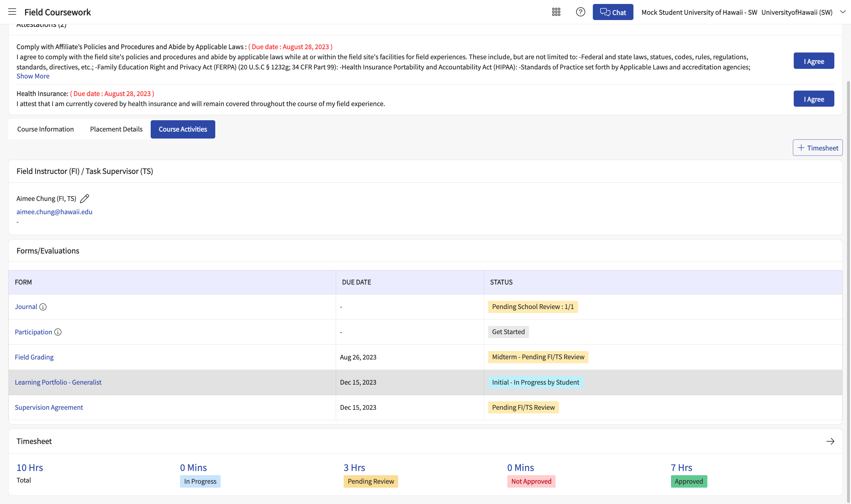Click the 7 Hrs approved value
The image size is (851, 504).
[x=681, y=468]
